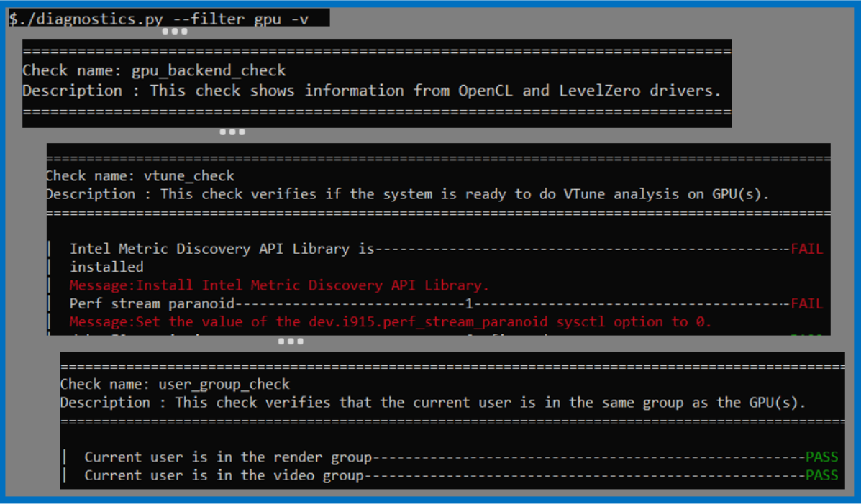Select 'Check name: gpu_backend_check' text
Viewport: 861px width, 504px height.
click(x=155, y=71)
